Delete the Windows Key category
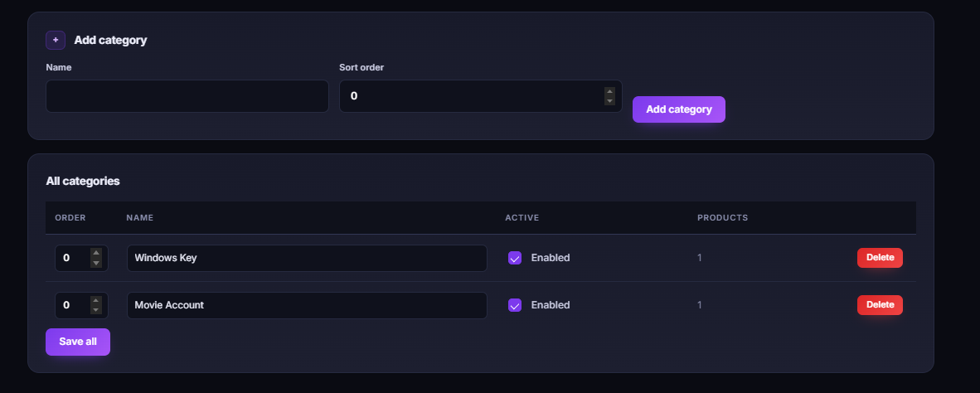This screenshot has height=393, width=980. 880,257
